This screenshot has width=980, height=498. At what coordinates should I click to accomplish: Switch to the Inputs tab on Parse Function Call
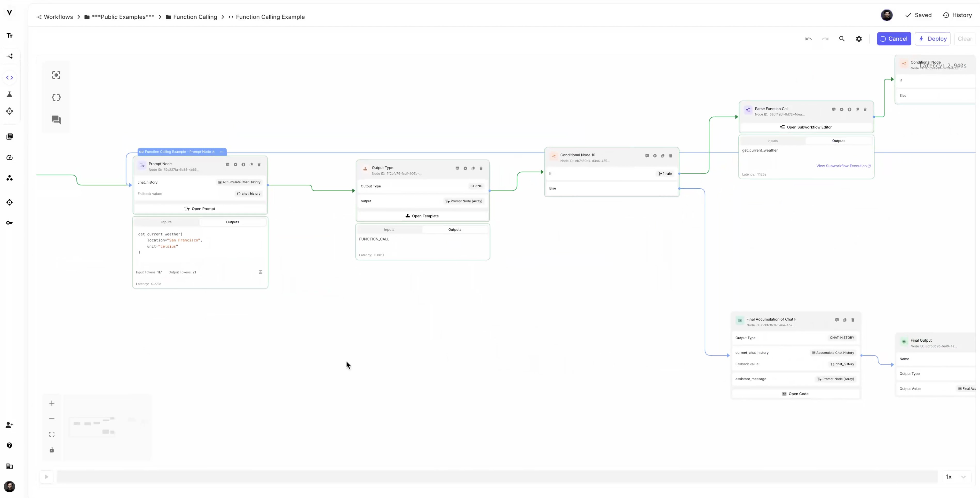(773, 140)
